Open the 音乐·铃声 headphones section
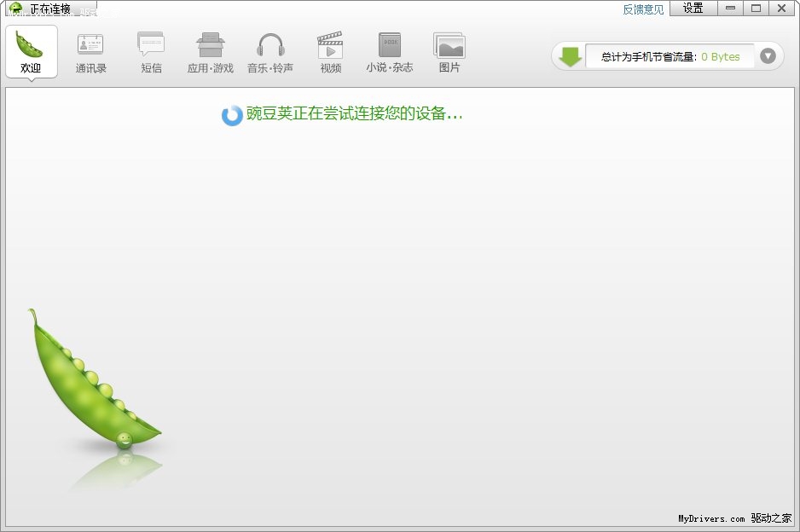The height and width of the screenshot is (532, 800). (270, 53)
